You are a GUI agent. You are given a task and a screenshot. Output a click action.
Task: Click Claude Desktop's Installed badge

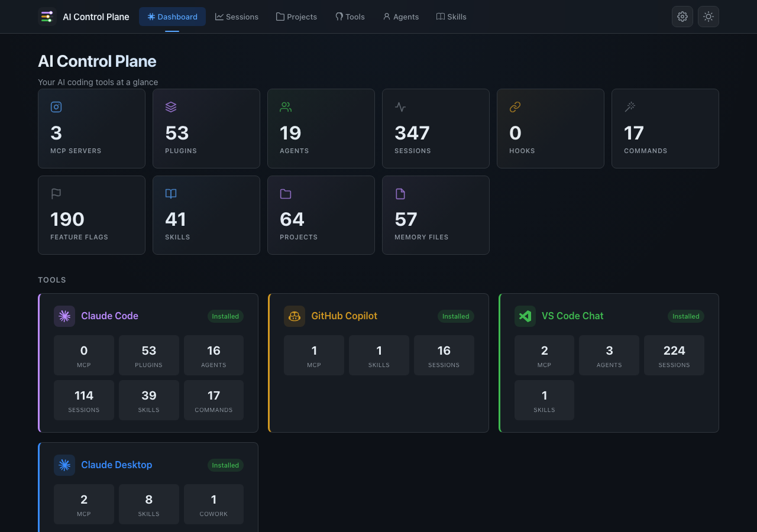(x=225, y=465)
